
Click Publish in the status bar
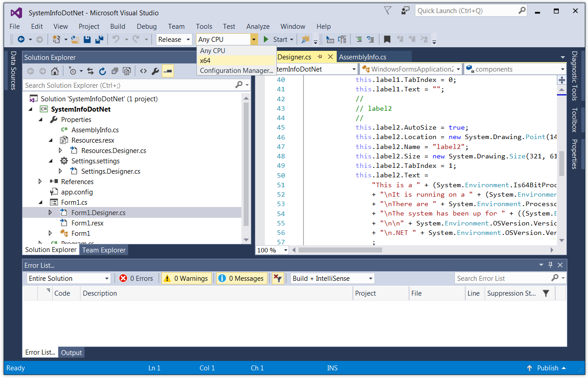(x=547, y=368)
